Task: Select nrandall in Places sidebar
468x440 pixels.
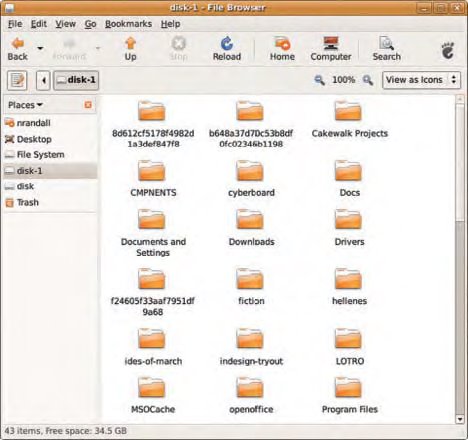Action: [x=50, y=123]
